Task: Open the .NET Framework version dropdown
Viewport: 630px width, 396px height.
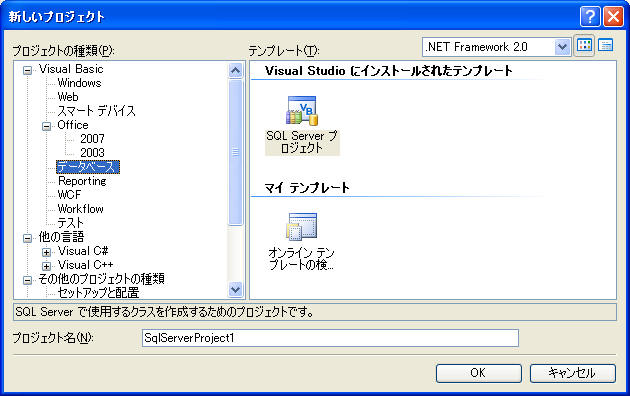Action: coord(562,47)
